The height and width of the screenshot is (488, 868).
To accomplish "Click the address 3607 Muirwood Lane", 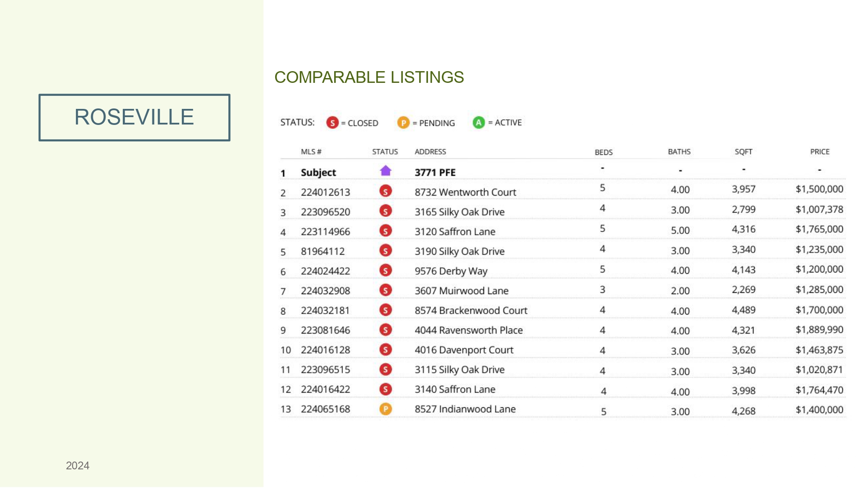I will (461, 291).
